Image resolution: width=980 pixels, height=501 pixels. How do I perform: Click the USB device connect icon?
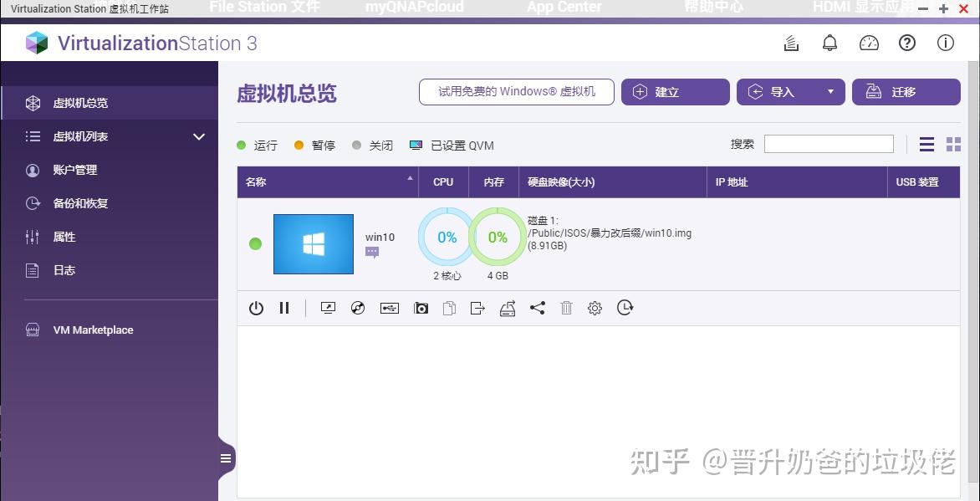390,308
